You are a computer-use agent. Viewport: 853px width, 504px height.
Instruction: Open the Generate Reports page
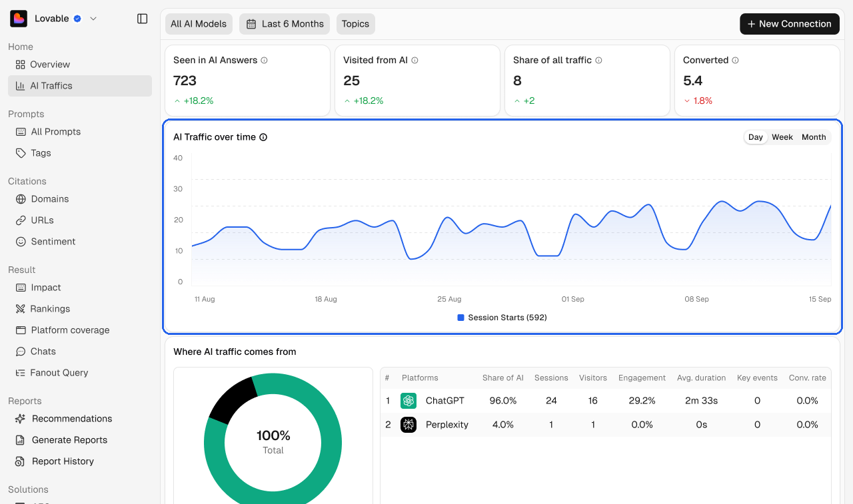click(80, 440)
